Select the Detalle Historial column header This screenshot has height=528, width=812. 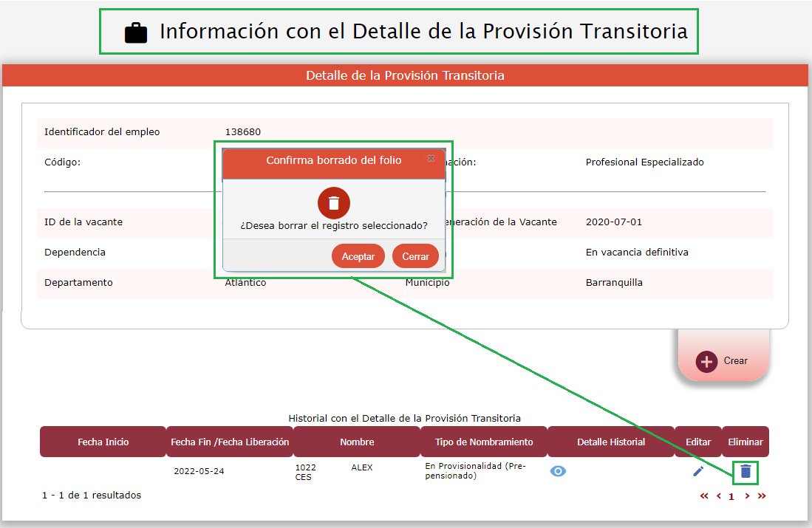[611, 442]
